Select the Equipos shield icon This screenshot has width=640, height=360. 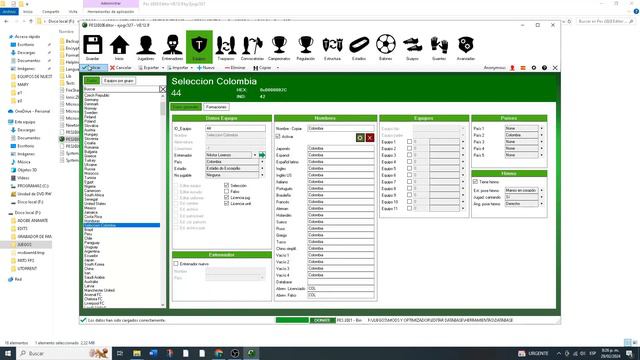[199, 45]
